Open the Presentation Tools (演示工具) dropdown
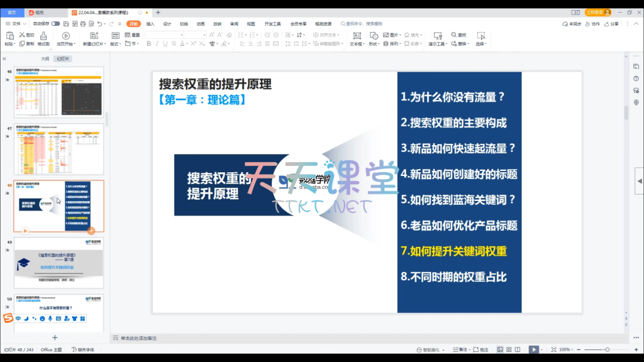 438,44
